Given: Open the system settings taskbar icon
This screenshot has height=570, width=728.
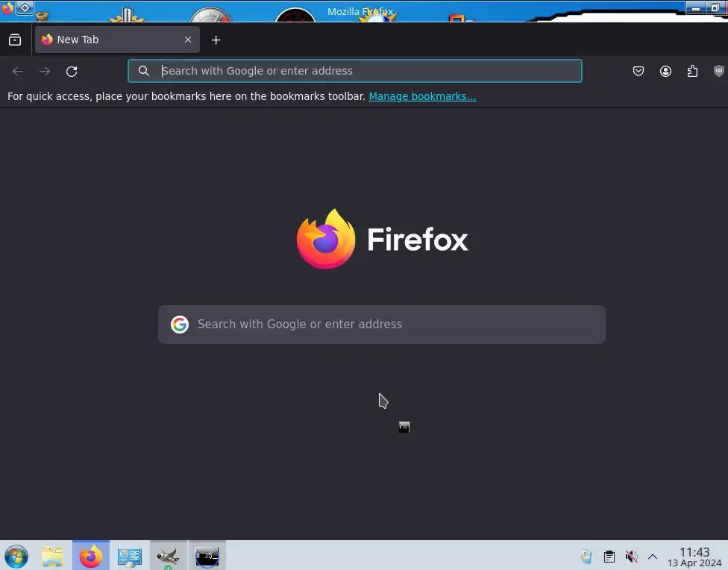Looking at the screenshot, I should click(130, 556).
